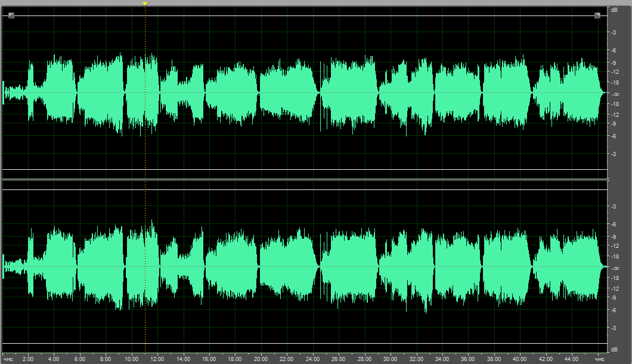Click 16:00 on the timeline ruler
Image resolution: width=632 pixels, height=364 pixels.
[209, 359]
